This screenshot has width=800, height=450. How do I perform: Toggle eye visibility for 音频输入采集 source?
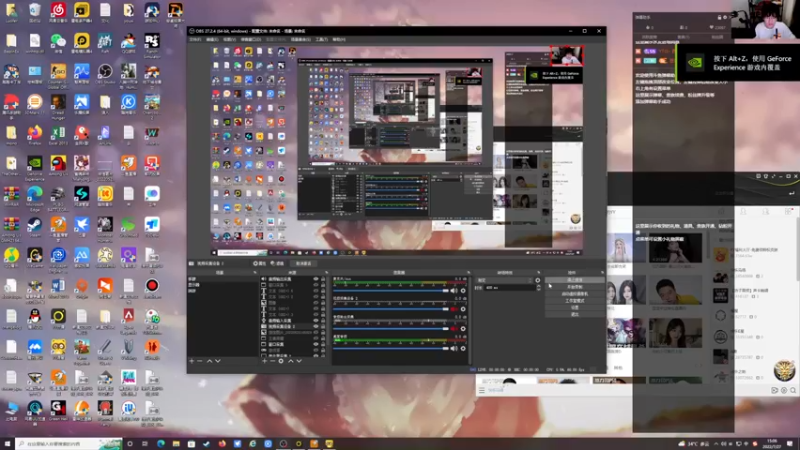[316, 320]
